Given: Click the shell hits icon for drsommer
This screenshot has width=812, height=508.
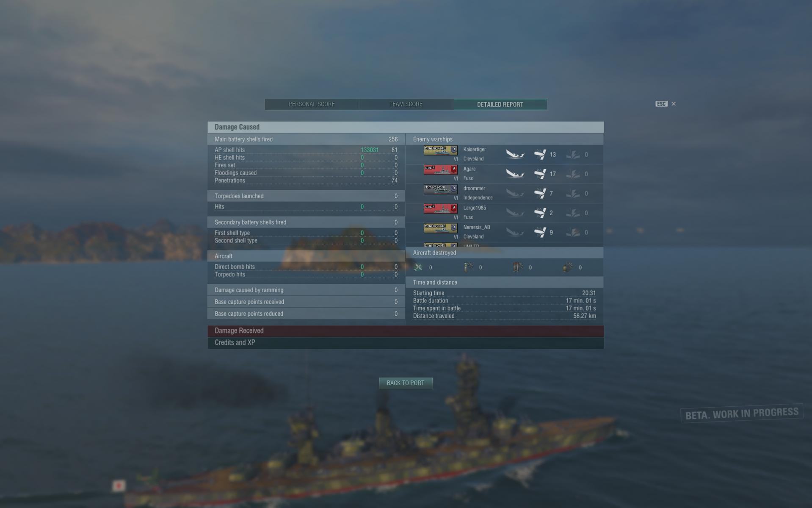Looking at the screenshot, I should [x=540, y=193].
